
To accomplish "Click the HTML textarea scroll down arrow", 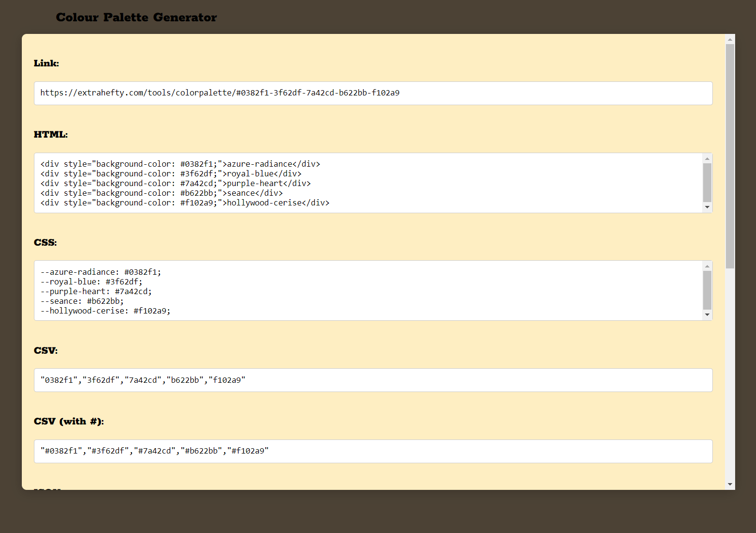I will [x=707, y=207].
